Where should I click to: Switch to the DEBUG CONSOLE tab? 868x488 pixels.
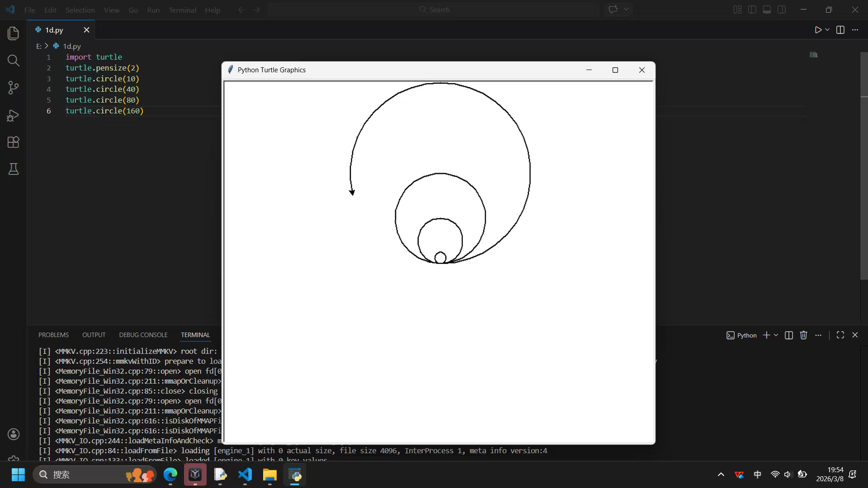pos(143,335)
